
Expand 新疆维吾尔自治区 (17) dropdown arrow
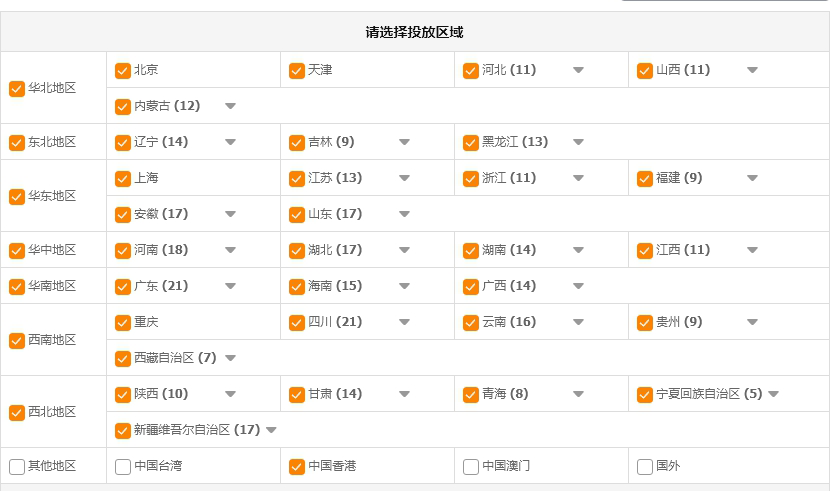pyautogui.click(x=271, y=431)
